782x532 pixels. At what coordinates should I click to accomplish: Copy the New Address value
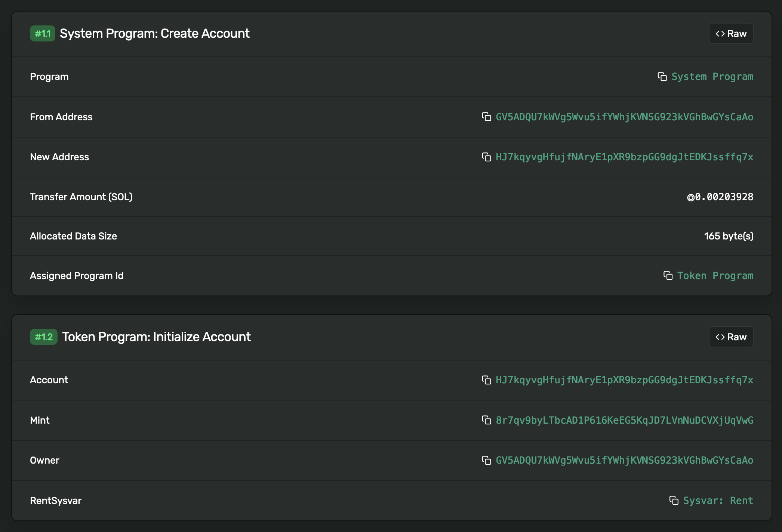[x=486, y=157]
